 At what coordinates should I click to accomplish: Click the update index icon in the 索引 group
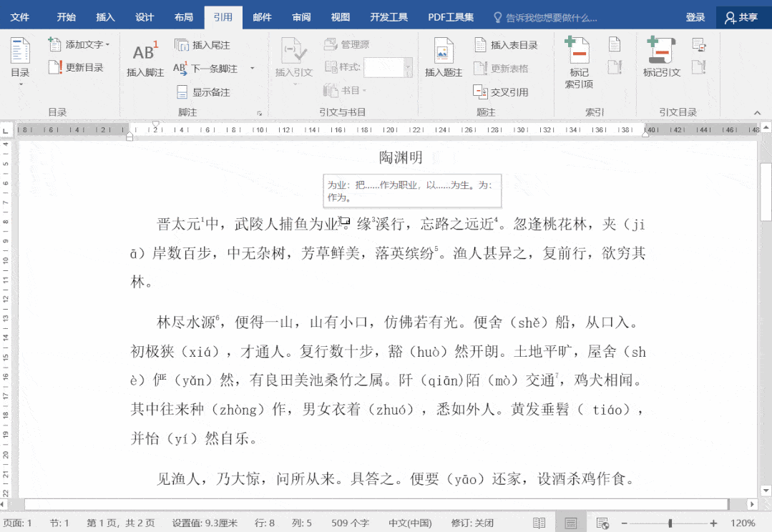pyautogui.click(x=615, y=67)
